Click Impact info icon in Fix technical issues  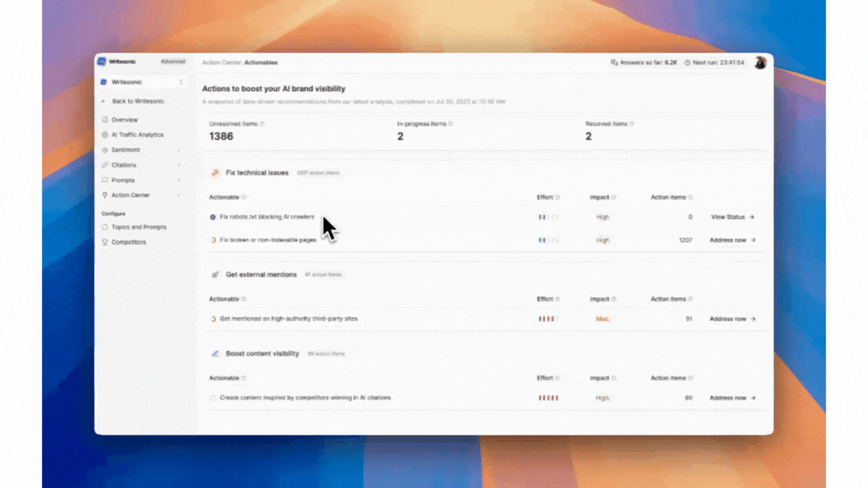pos(614,197)
